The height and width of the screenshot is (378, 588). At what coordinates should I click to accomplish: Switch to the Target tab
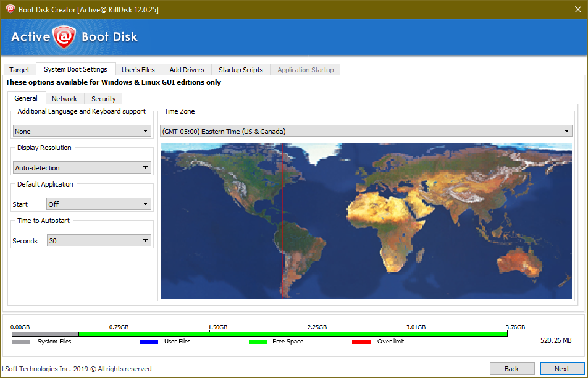click(x=19, y=70)
